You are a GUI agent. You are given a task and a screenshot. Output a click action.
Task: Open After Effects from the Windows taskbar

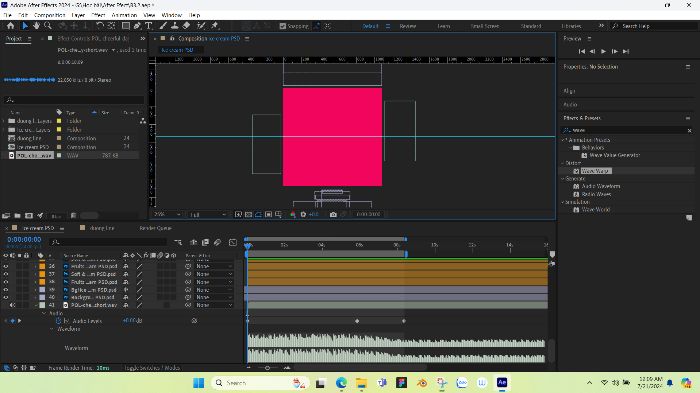click(x=502, y=382)
